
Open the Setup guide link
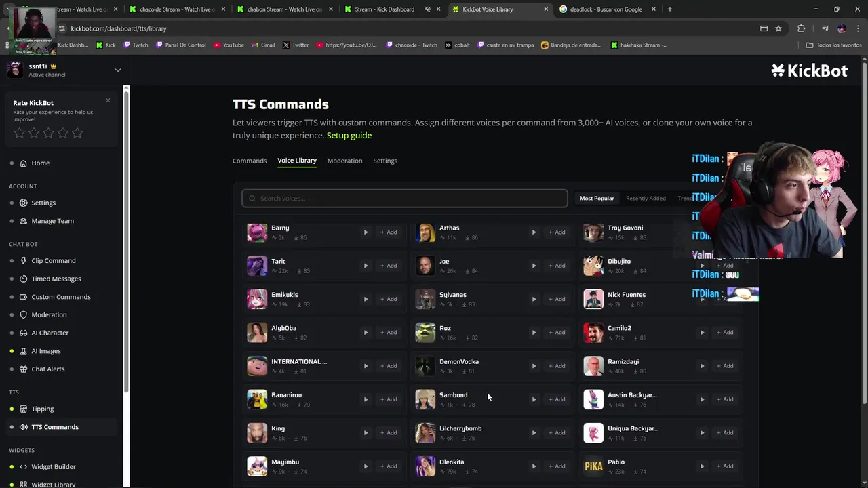[x=349, y=136]
